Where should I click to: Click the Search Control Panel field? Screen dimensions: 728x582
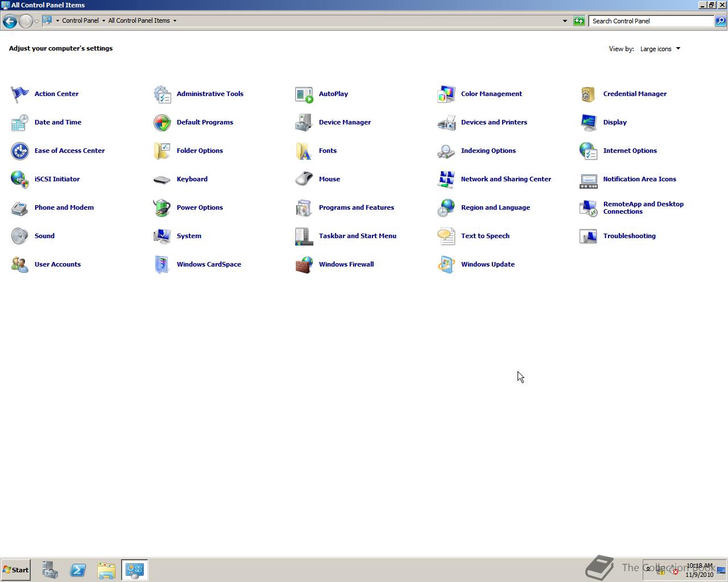click(x=651, y=21)
